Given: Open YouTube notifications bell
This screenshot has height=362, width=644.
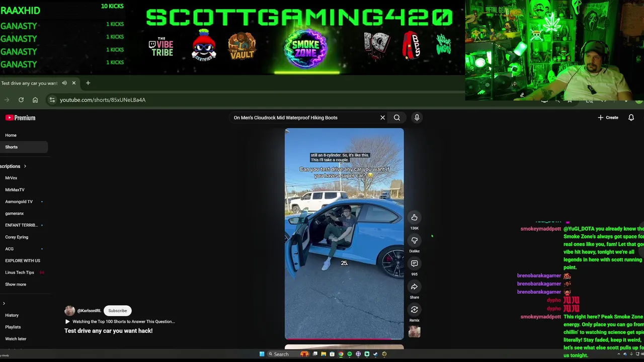Looking at the screenshot, I should click(x=631, y=118).
